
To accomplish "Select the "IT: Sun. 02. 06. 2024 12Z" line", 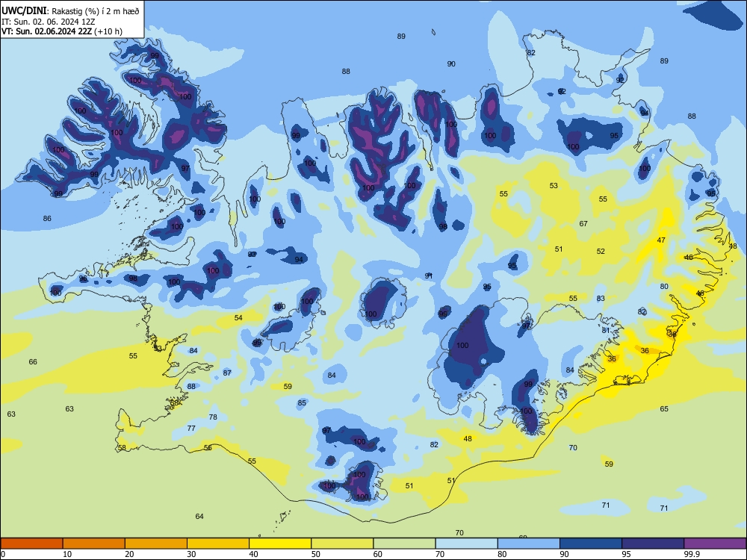I will click(x=48, y=22).
